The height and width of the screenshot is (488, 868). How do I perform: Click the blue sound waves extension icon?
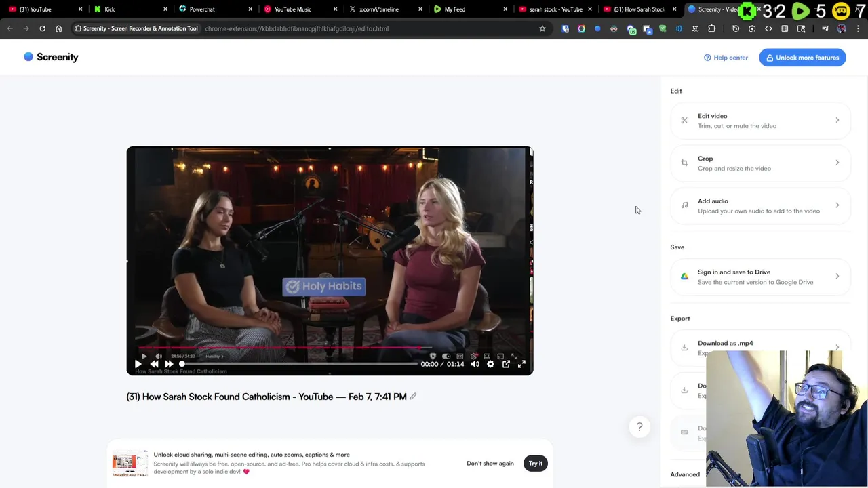679,28
